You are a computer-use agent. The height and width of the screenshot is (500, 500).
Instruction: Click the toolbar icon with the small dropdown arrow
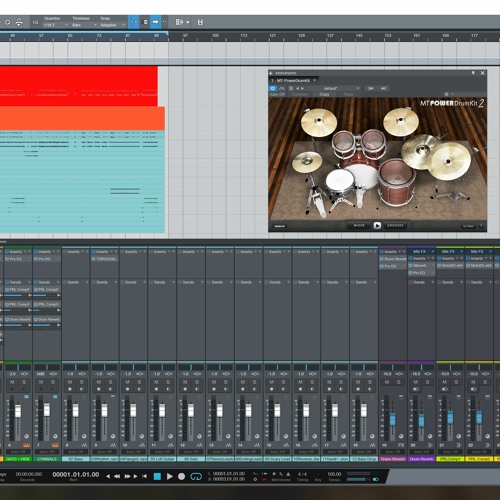click(182, 22)
